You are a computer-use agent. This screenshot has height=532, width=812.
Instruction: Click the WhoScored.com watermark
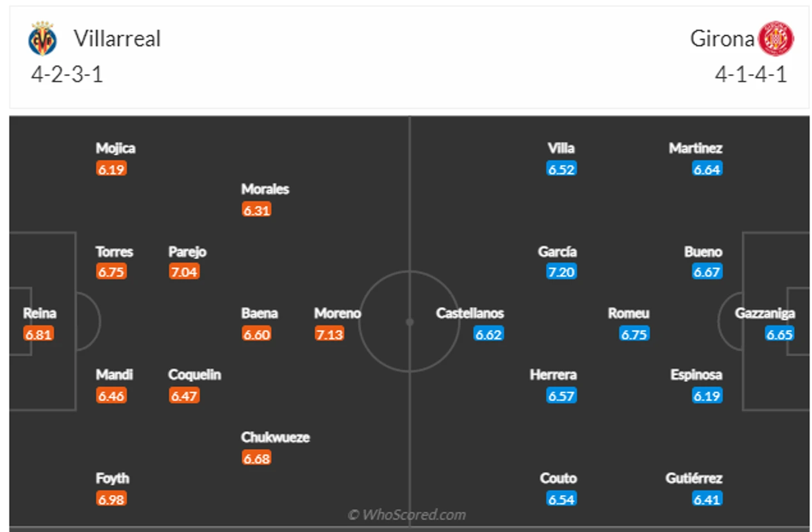[x=407, y=515]
